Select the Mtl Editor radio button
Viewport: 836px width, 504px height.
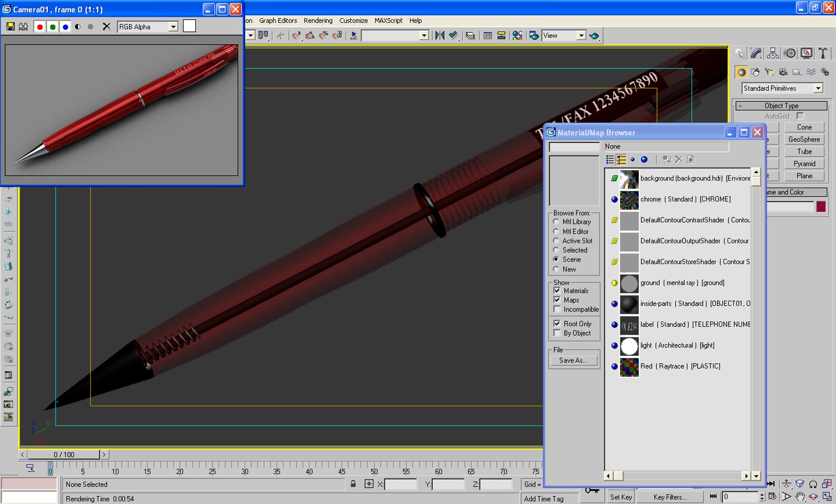coord(556,231)
